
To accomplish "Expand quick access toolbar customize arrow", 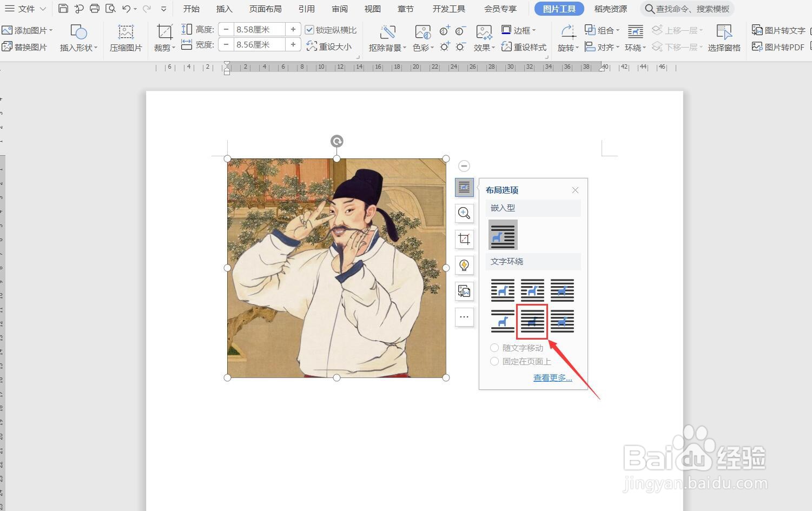I will coord(164,9).
